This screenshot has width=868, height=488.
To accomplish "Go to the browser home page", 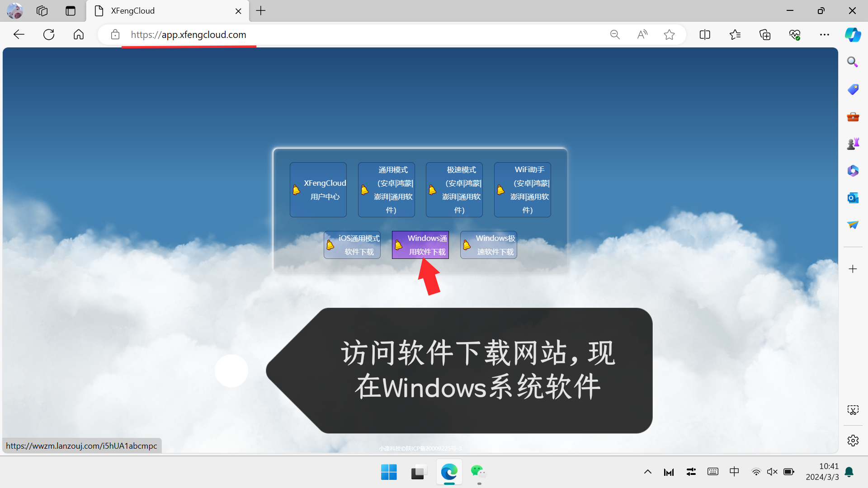I will pyautogui.click(x=79, y=34).
